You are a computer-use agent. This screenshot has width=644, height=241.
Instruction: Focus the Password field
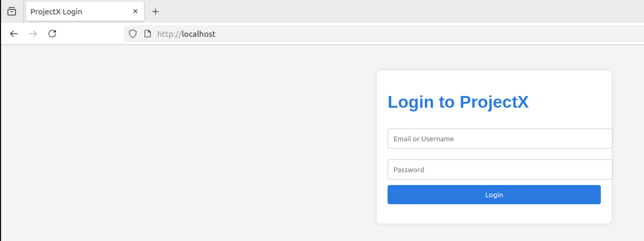coord(499,170)
